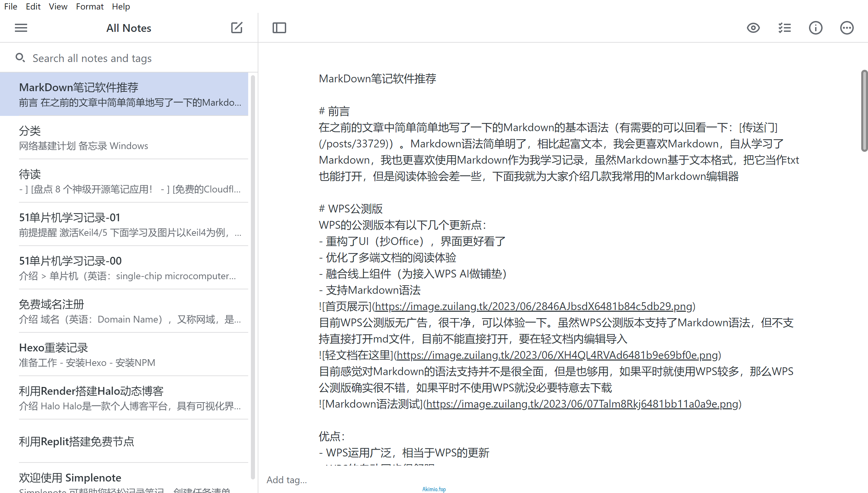868x493 pixels.
Task: Create a new note with the compose icon
Action: pyautogui.click(x=237, y=28)
